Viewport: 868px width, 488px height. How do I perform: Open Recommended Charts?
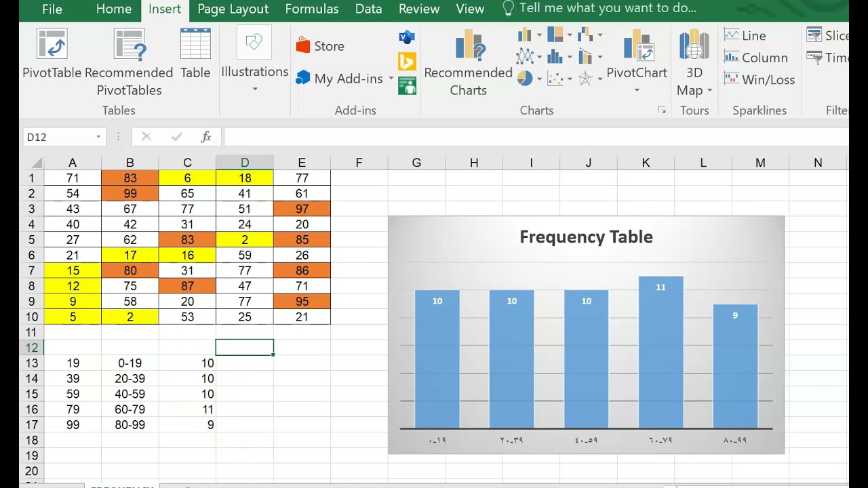point(468,62)
